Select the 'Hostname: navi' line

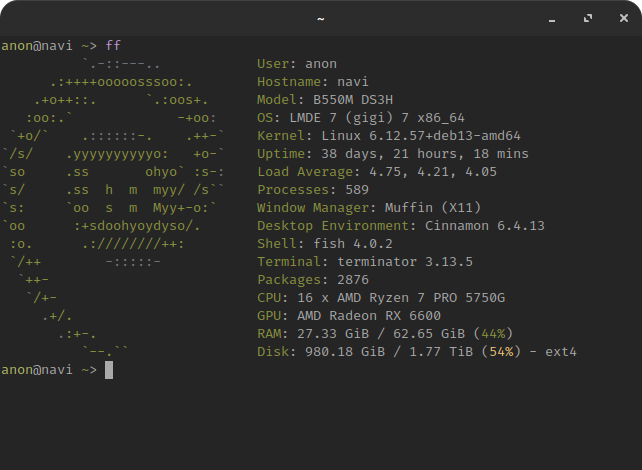[x=313, y=82]
